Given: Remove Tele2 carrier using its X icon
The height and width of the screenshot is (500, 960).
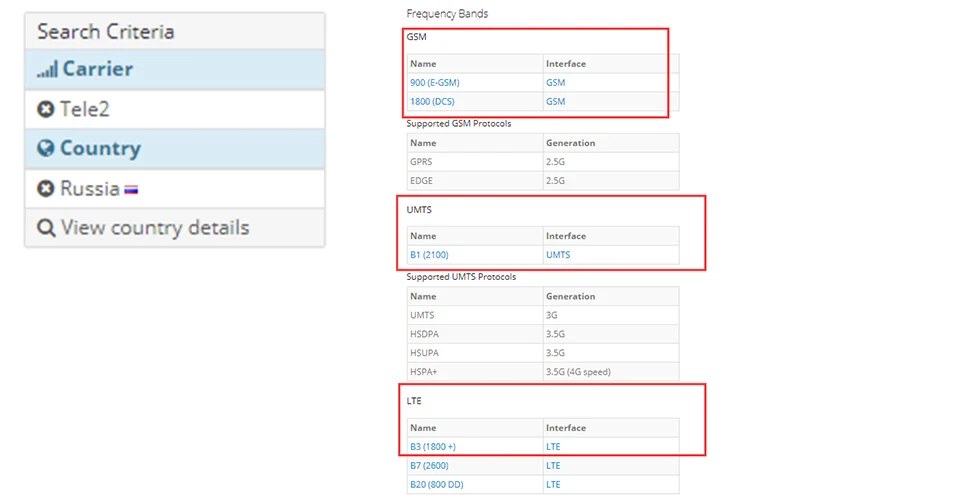Looking at the screenshot, I should pyautogui.click(x=45, y=109).
